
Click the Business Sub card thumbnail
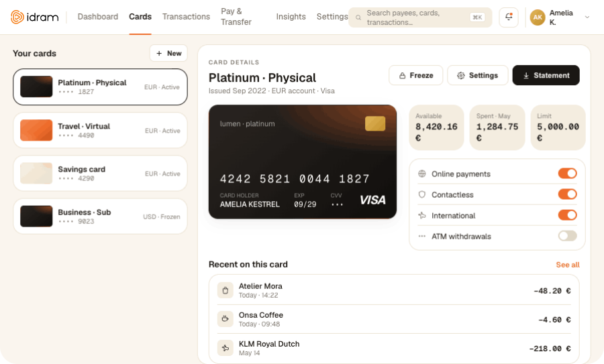36,217
